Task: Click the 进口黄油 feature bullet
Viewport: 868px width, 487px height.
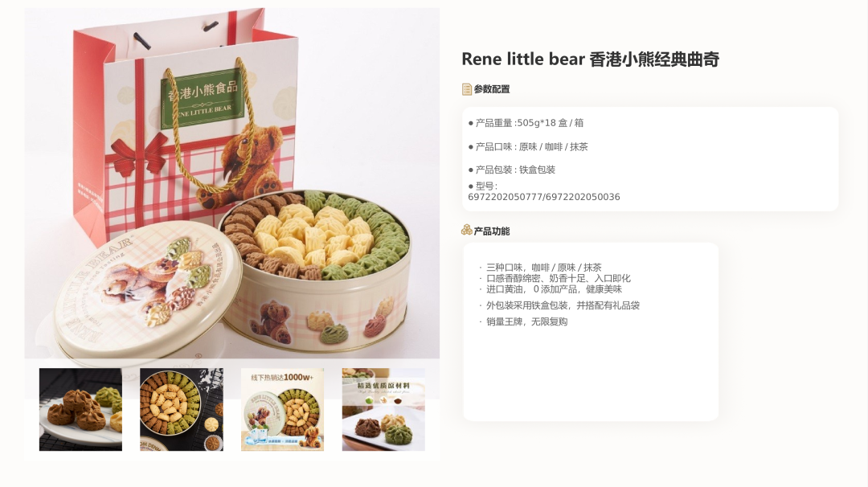Action: 551,289
